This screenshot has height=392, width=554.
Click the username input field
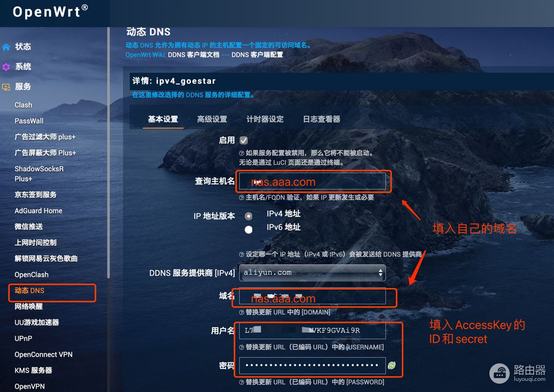(x=313, y=331)
